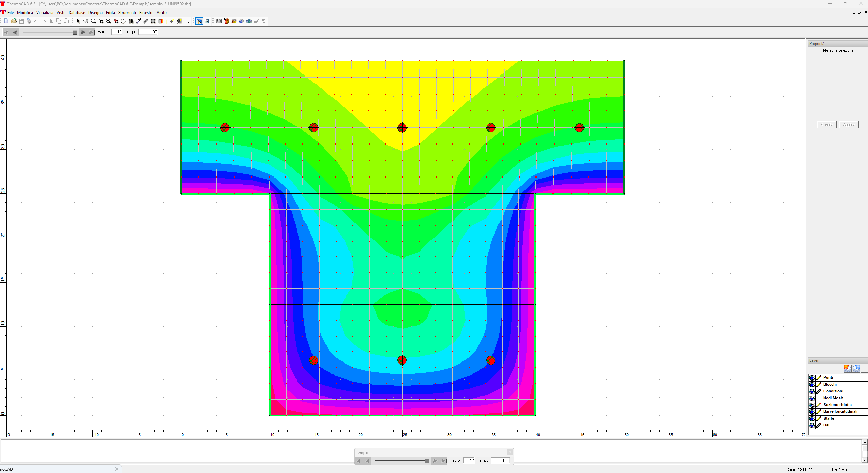Click the zoom in magnifier icon
The width and height of the screenshot is (868, 473).
point(101,21)
